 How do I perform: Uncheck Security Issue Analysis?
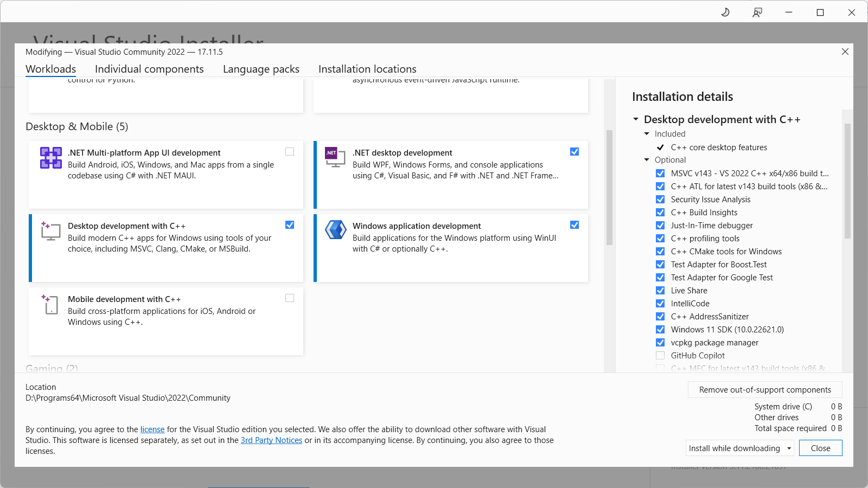click(660, 200)
